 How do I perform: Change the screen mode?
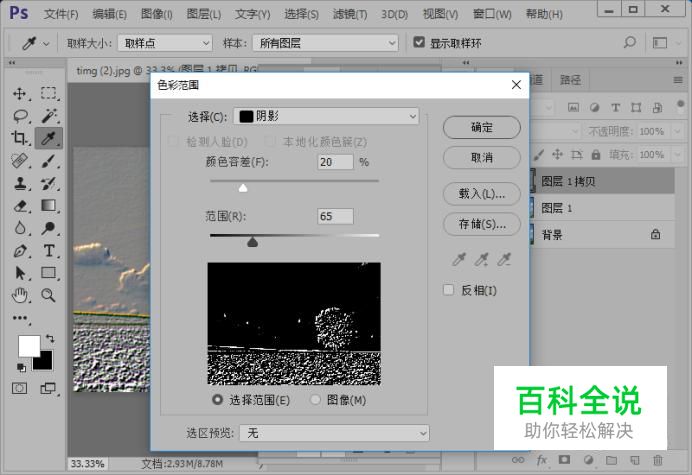coord(48,388)
